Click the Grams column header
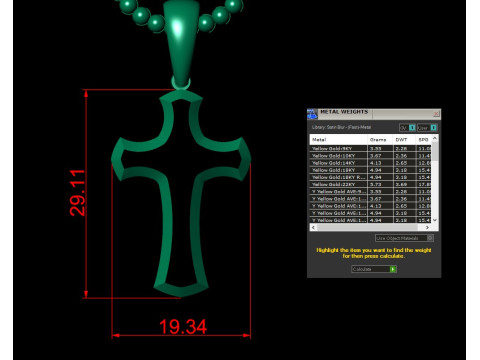 point(380,140)
